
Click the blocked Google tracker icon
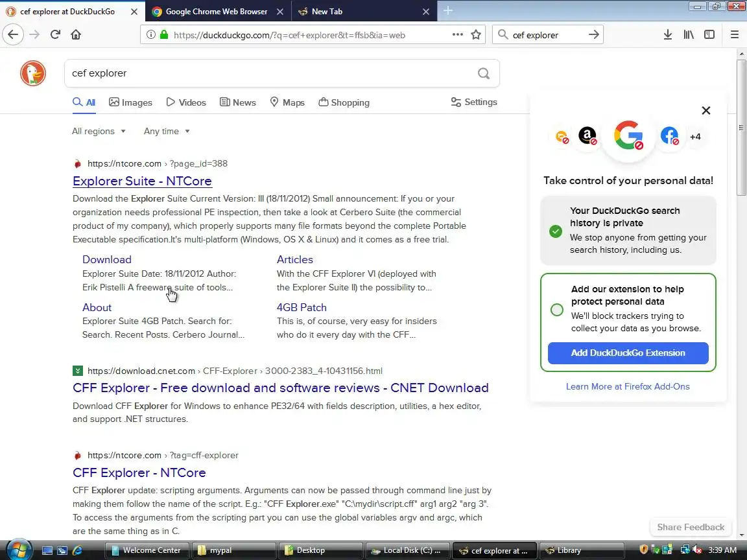pyautogui.click(x=628, y=135)
